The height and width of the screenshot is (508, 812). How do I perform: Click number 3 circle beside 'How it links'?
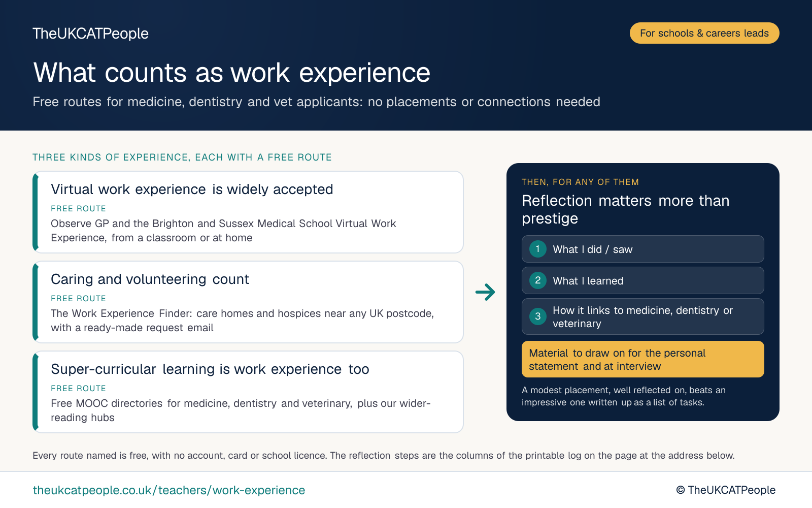(538, 316)
